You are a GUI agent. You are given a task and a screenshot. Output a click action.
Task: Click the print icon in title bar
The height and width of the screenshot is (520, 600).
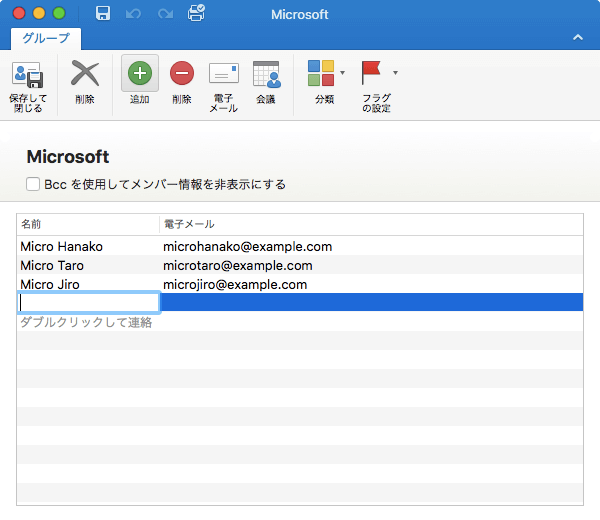[196, 13]
